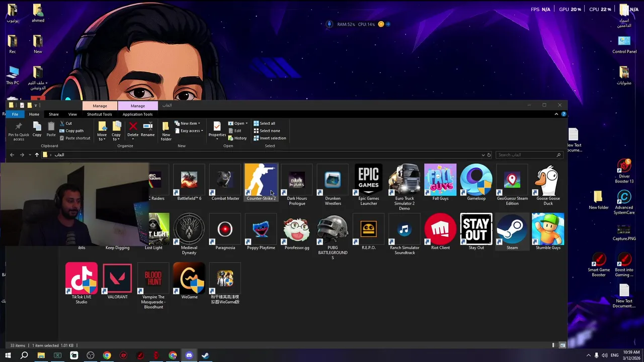Open TikTok LIVE Studio shortcut
The height and width of the screenshot is (362, 644).
82,283
